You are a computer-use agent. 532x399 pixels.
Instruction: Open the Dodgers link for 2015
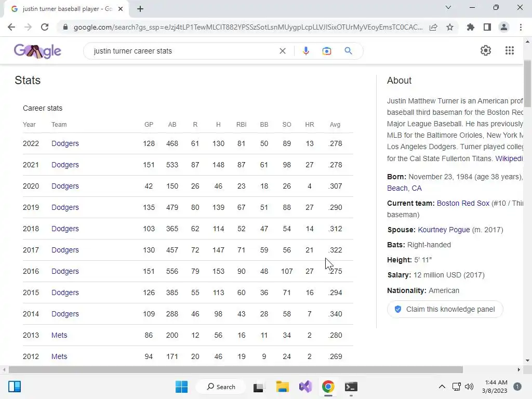pos(65,292)
